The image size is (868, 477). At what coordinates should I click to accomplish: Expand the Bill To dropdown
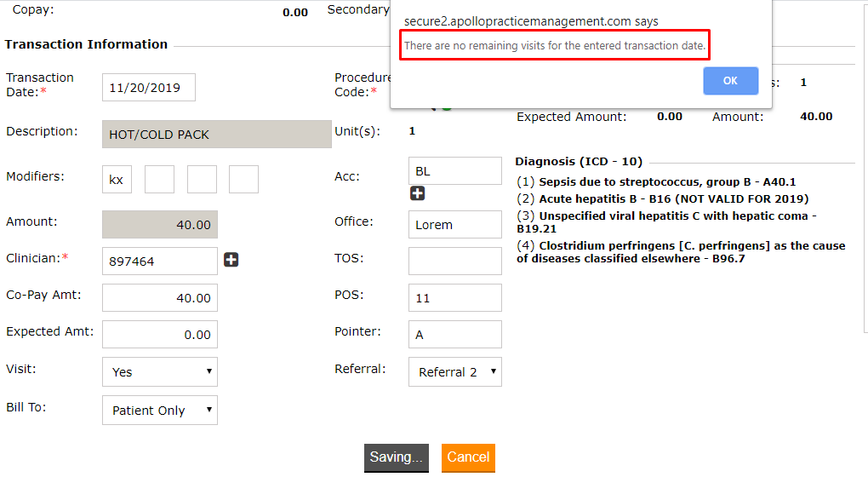(160, 411)
